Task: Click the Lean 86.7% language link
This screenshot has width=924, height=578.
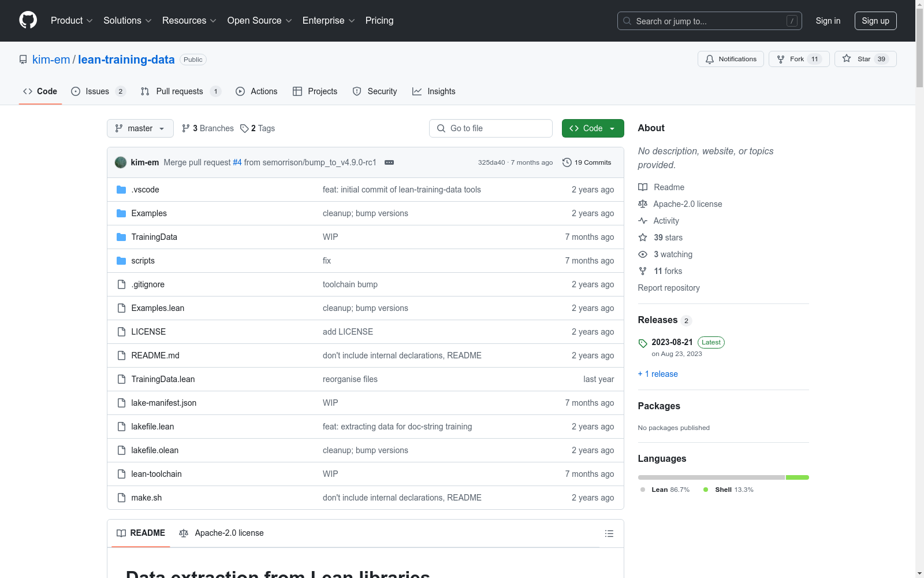Action: click(665, 490)
